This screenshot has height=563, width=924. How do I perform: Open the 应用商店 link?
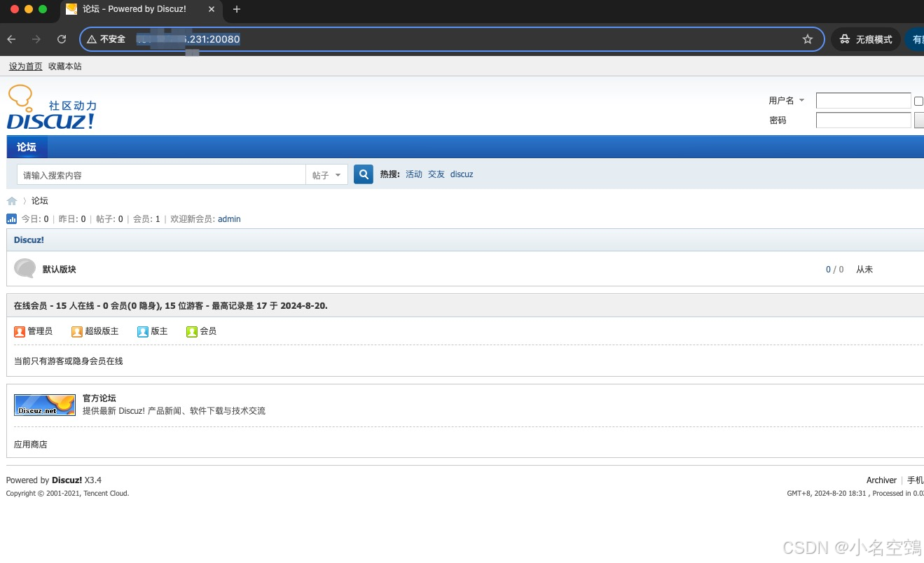(x=31, y=445)
